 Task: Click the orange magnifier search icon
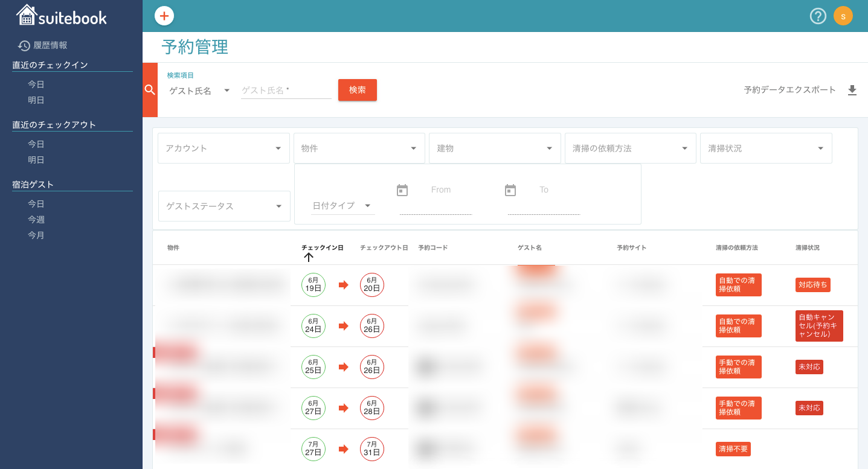point(150,90)
